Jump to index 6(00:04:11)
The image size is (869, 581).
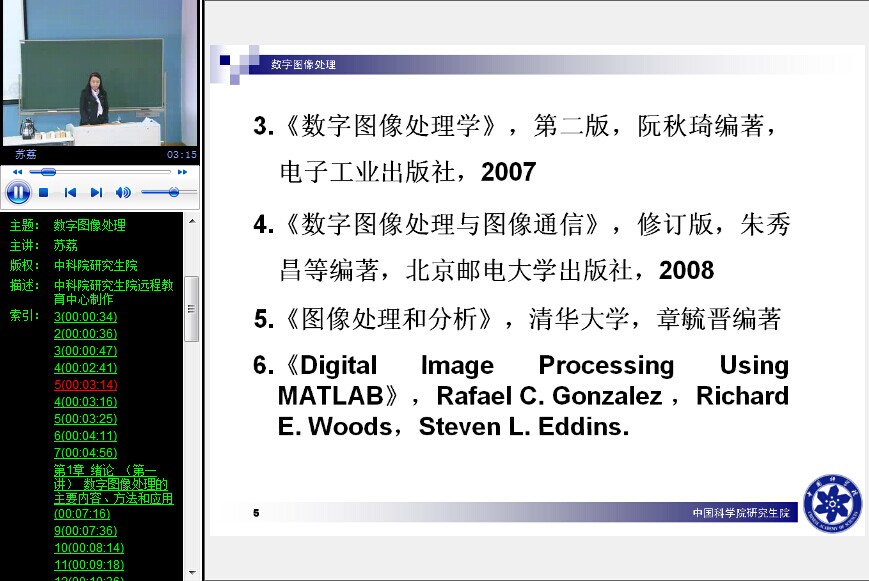pyautogui.click(x=85, y=436)
